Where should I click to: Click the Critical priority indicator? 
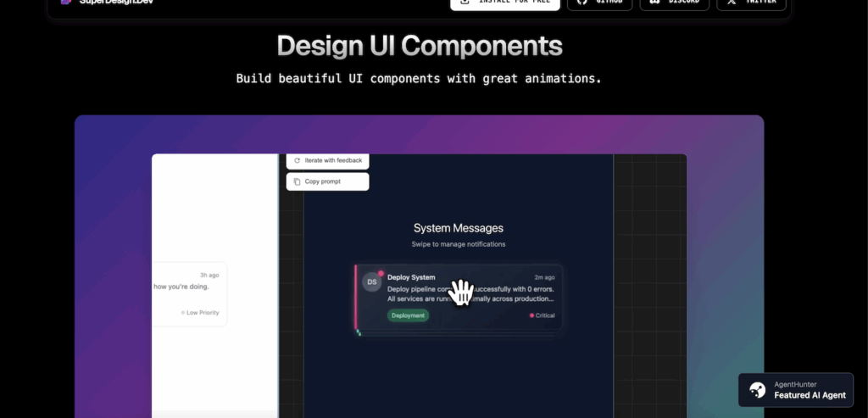click(542, 315)
